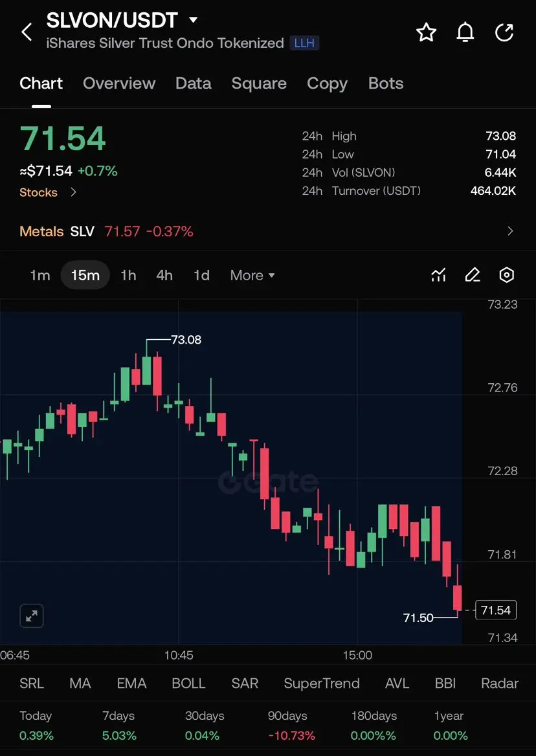The image size is (536, 756).
Task: Switch to the Chart tab
Action: point(41,83)
